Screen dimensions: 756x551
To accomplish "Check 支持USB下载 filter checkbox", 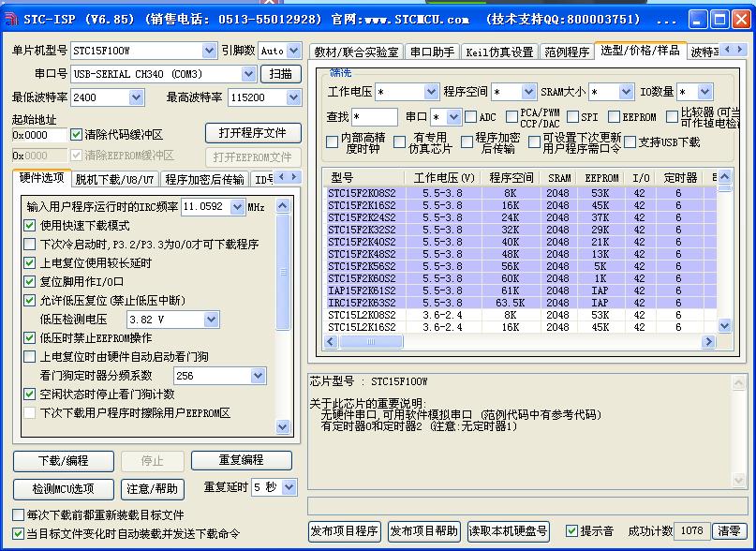I will [630, 141].
